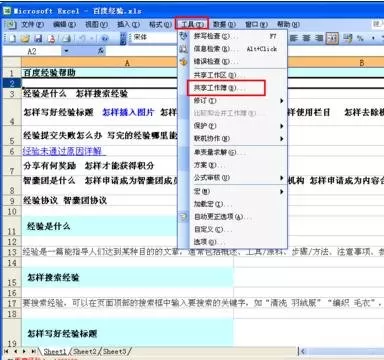The image size is (384, 360).
Task: Click the Merge and Center toolbar icon
Action: click(332, 38)
